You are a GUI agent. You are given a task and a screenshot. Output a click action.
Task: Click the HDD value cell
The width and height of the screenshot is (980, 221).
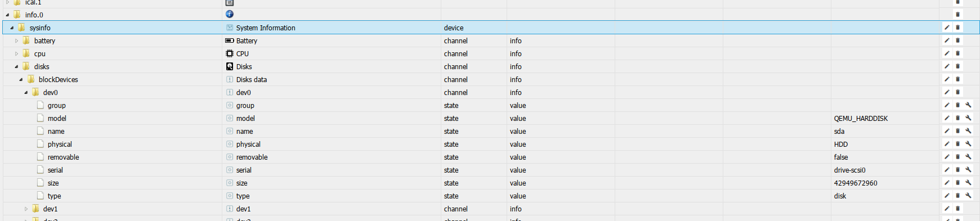841,144
